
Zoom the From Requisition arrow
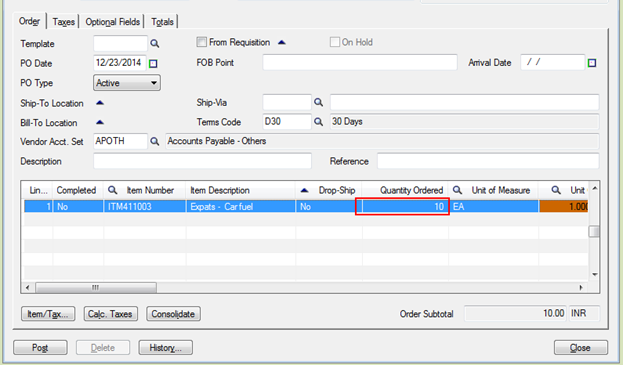(x=282, y=42)
